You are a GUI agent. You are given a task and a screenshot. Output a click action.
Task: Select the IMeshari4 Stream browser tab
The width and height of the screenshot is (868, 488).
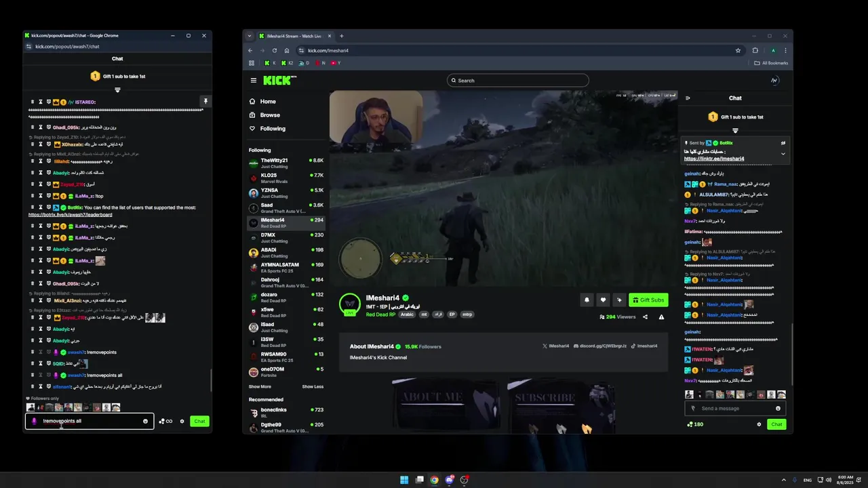click(294, 36)
